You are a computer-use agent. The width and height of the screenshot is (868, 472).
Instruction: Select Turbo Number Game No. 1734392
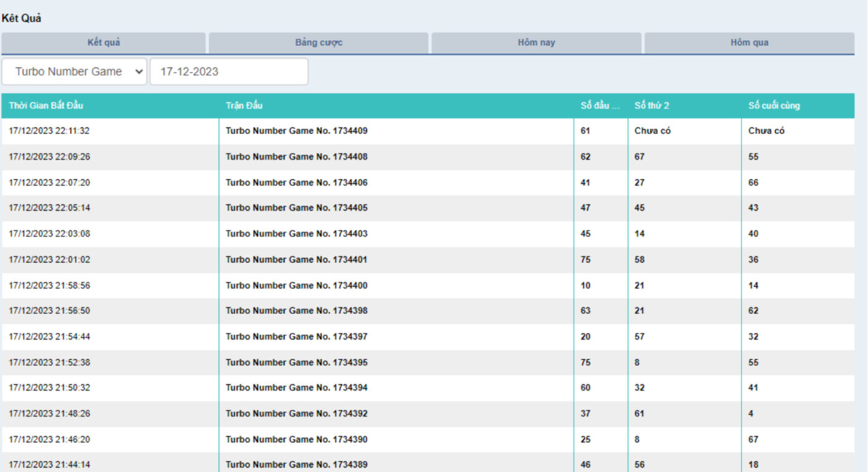296,414
